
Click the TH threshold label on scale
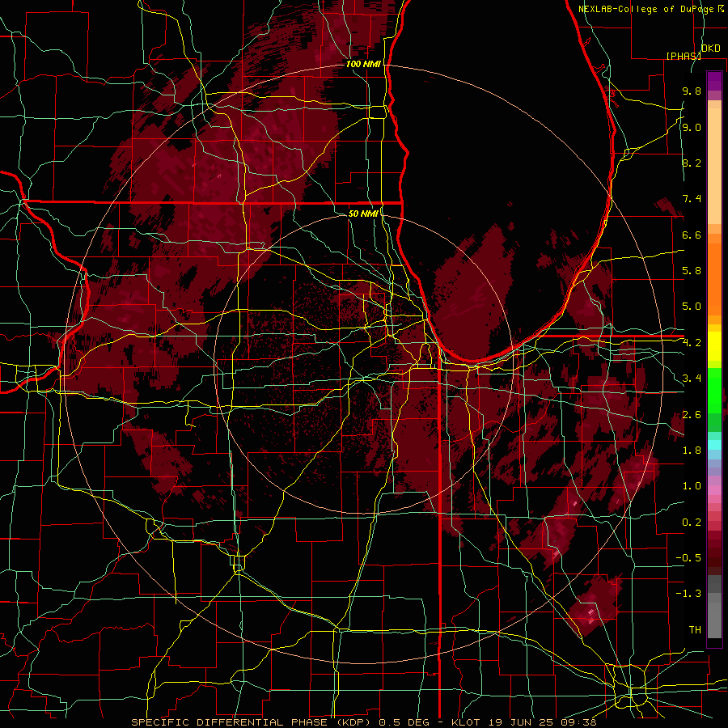tap(695, 630)
